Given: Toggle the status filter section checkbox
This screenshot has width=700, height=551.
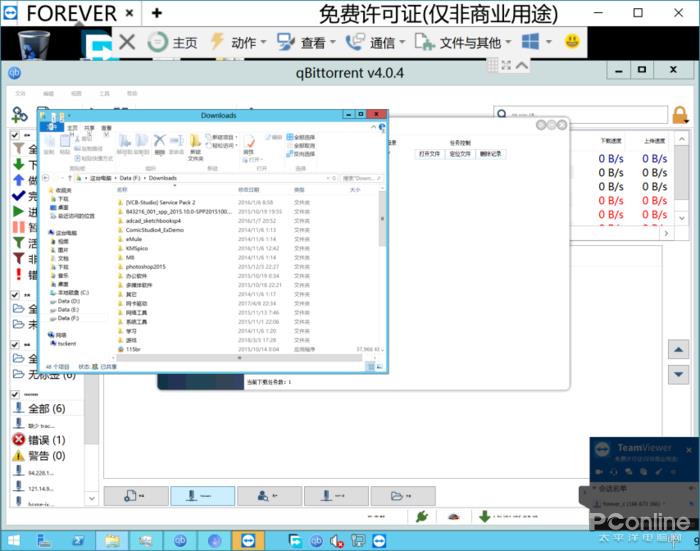Looking at the screenshot, I should [x=15, y=134].
